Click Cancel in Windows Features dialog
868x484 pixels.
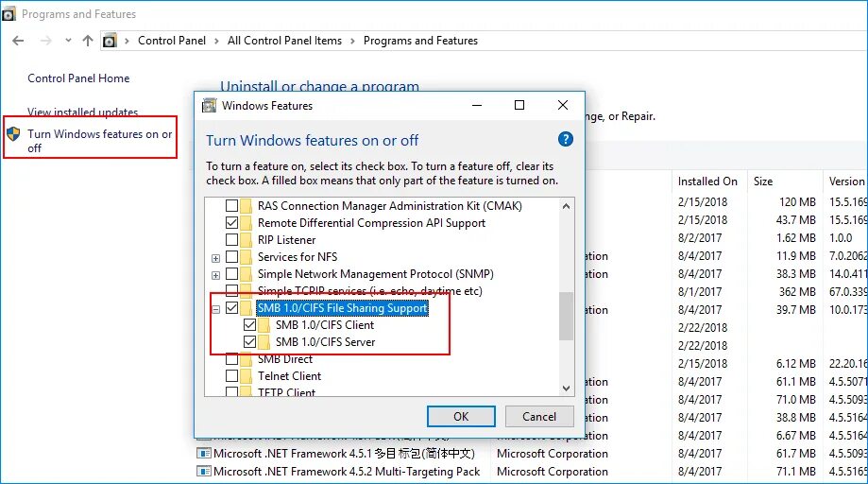[x=539, y=417]
